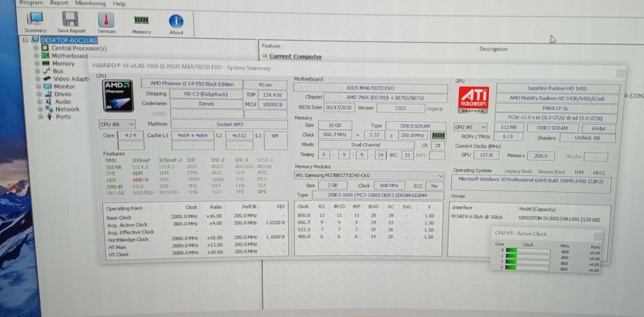Click the Audio speaker icon in tree
Screen dimensions: 644x317
48,101
